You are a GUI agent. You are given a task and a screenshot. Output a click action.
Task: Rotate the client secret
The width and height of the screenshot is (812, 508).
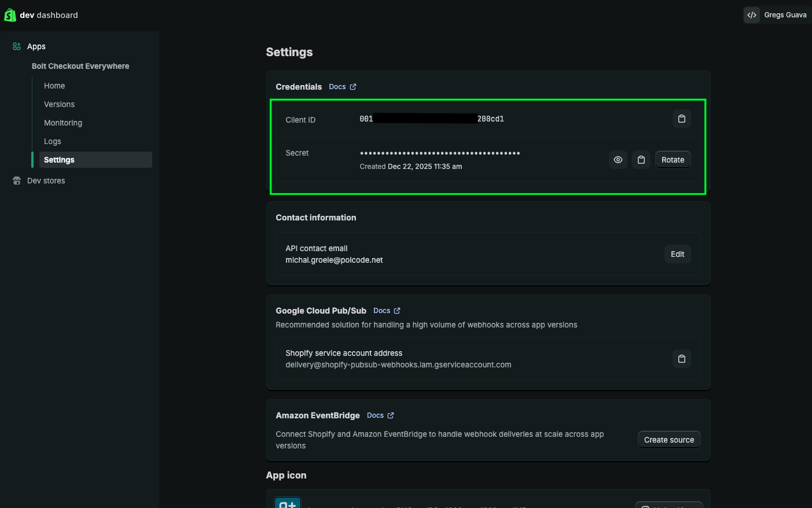click(673, 160)
